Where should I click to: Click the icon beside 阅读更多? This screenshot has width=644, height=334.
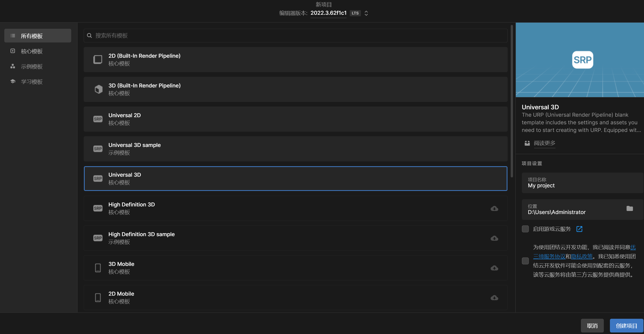pos(527,143)
